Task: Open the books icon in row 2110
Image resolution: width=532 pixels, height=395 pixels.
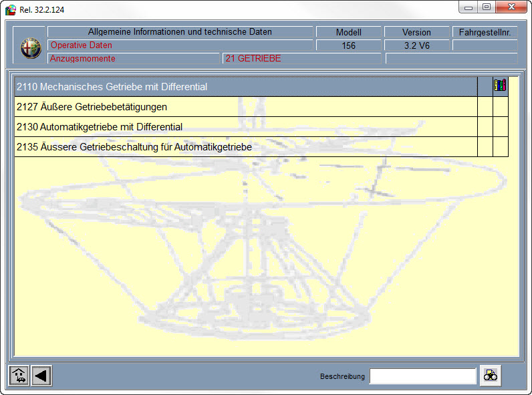Action: coord(500,86)
